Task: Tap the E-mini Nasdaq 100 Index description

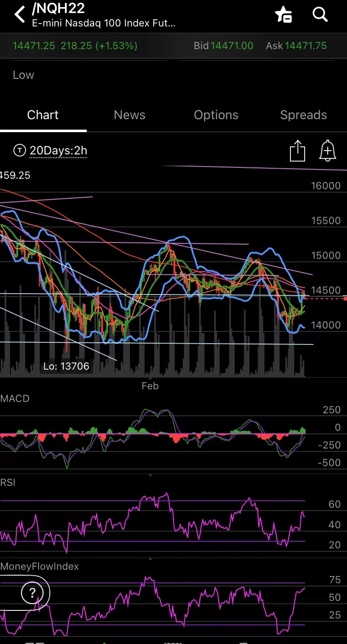Action: 104,23
